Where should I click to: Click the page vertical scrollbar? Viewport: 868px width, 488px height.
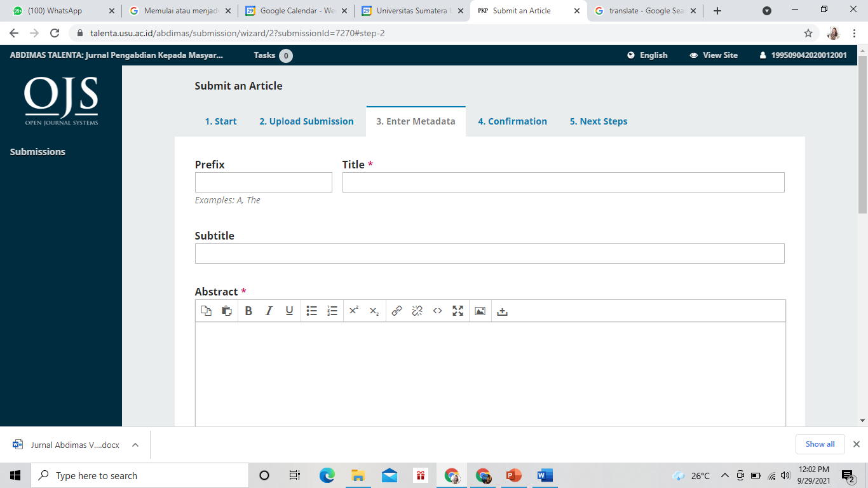pos(862,133)
